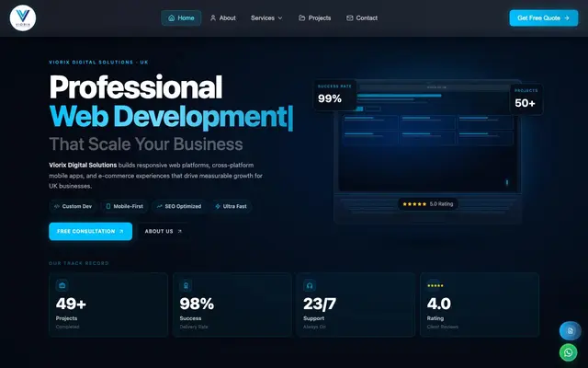
Task: Click the Mobile-First tag
Action: (x=125, y=206)
